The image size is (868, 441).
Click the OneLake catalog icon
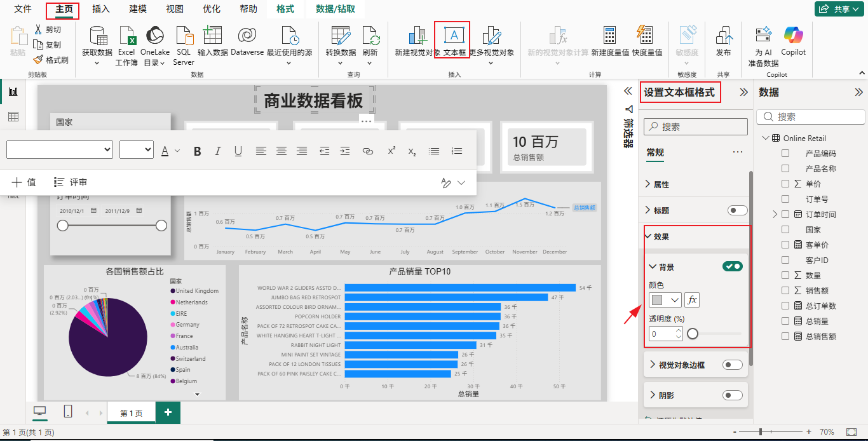(155, 36)
